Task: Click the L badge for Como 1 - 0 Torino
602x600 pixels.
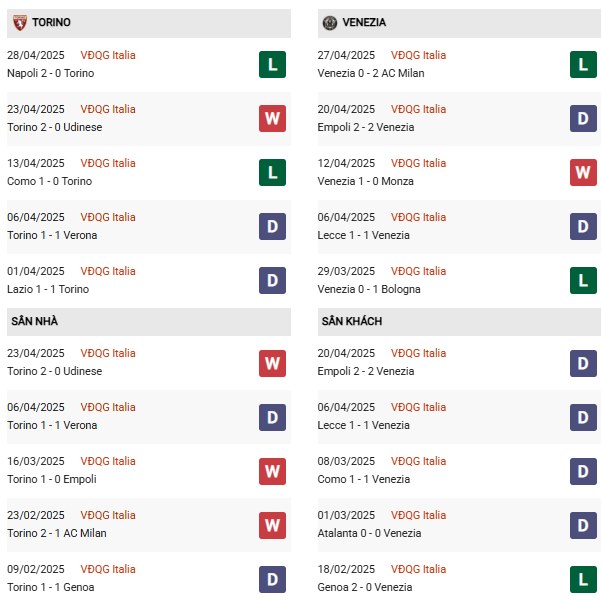Action: [272, 172]
